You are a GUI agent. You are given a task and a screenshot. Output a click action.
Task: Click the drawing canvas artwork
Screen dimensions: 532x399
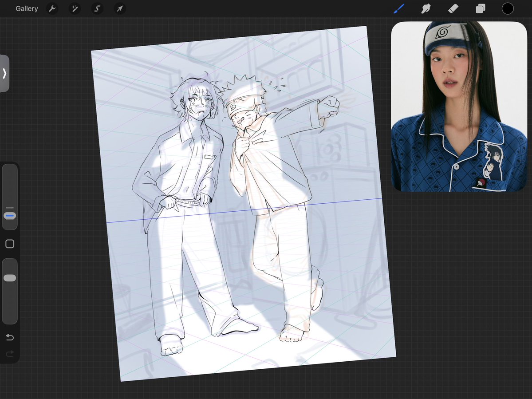click(x=244, y=204)
